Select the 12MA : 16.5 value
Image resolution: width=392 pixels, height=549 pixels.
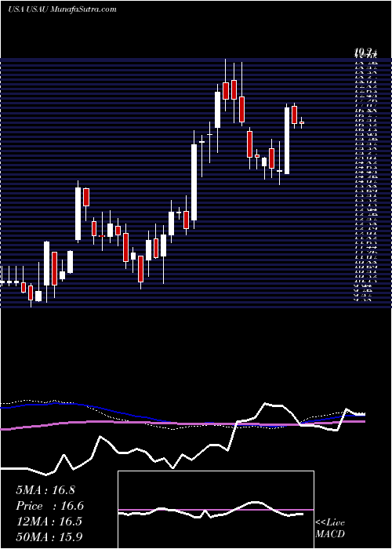click(x=49, y=522)
